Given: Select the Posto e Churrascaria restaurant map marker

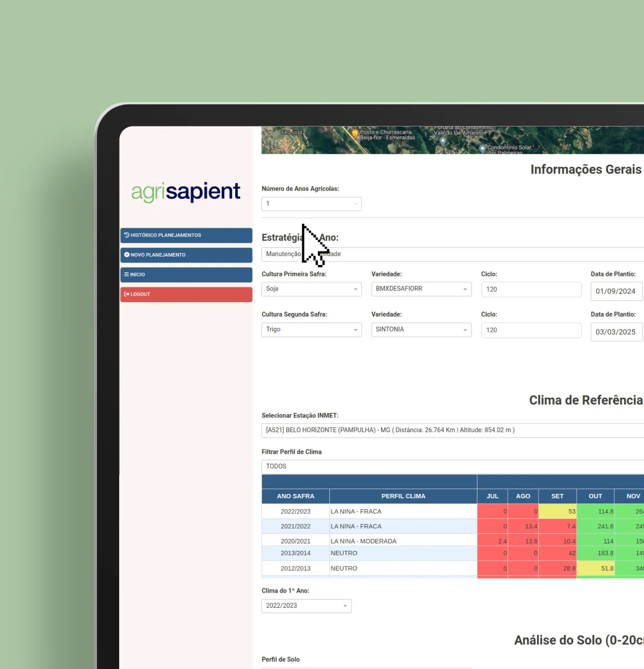Looking at the screenshot, I should [x=355, y=134].
